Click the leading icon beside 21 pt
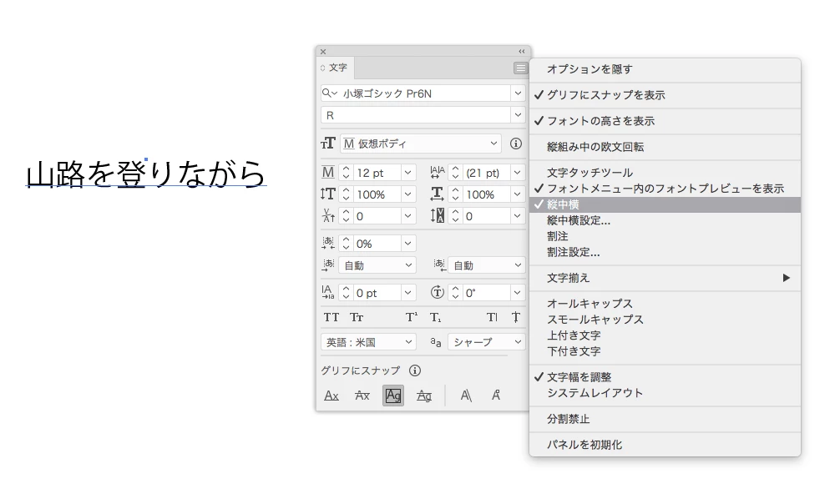 (438, 173)
